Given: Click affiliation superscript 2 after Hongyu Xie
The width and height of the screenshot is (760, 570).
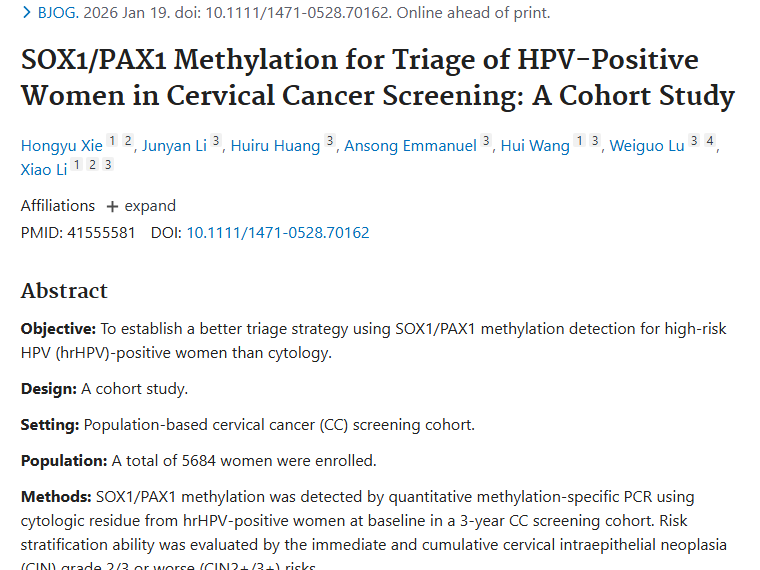Looking at the screenshot, I should (x=127, y=141).
